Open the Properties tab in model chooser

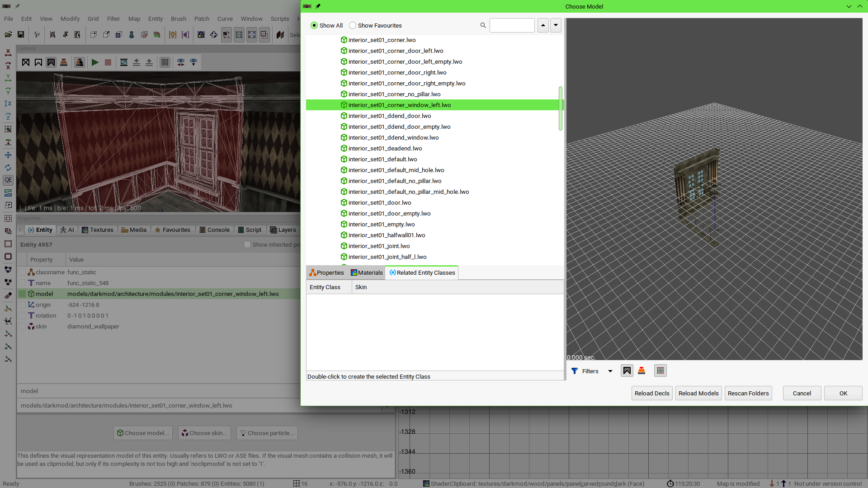point(326,272)
